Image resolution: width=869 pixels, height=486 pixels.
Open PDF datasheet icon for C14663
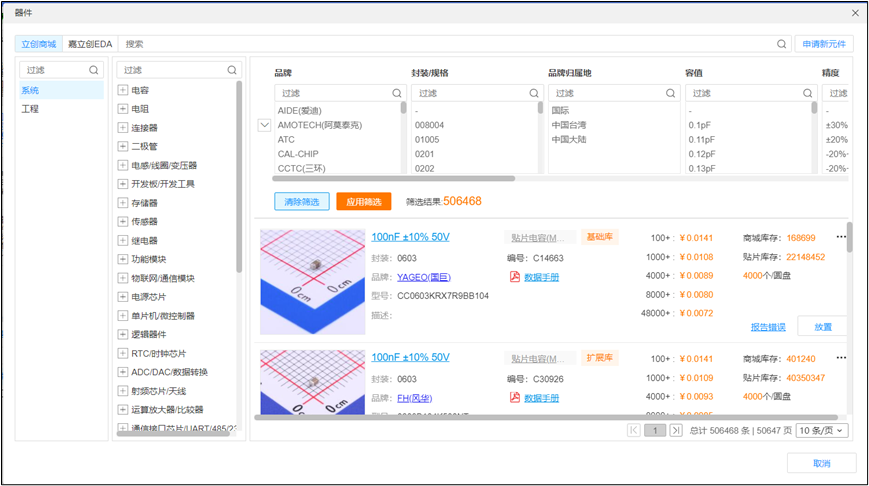tap(515, 277)
